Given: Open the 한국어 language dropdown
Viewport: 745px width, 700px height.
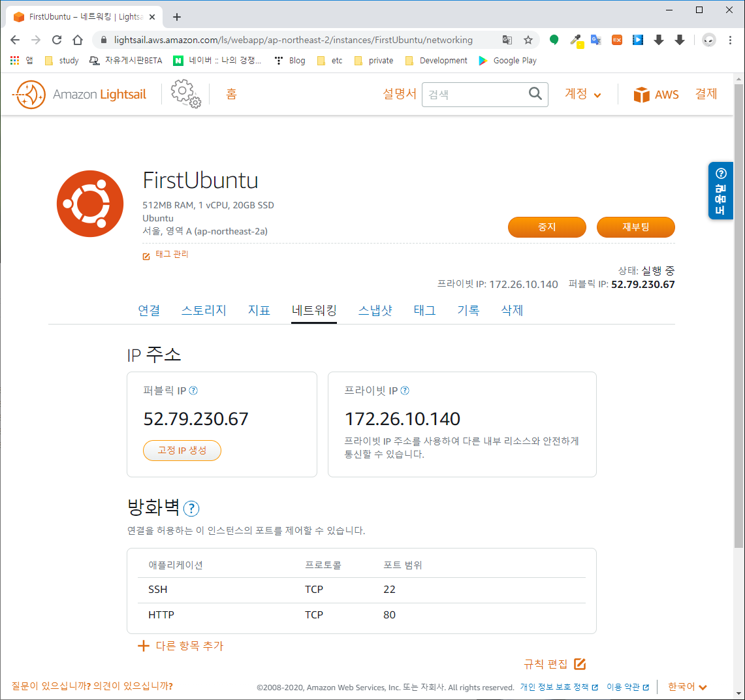Looking at the screenshot, I should pos(687,687).
